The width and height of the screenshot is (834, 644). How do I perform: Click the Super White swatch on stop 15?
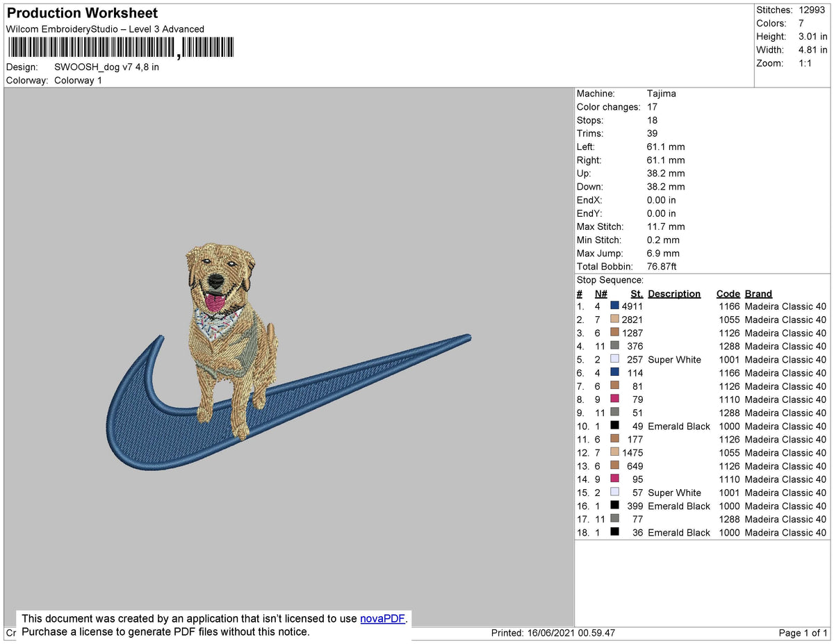pos(614,493)
